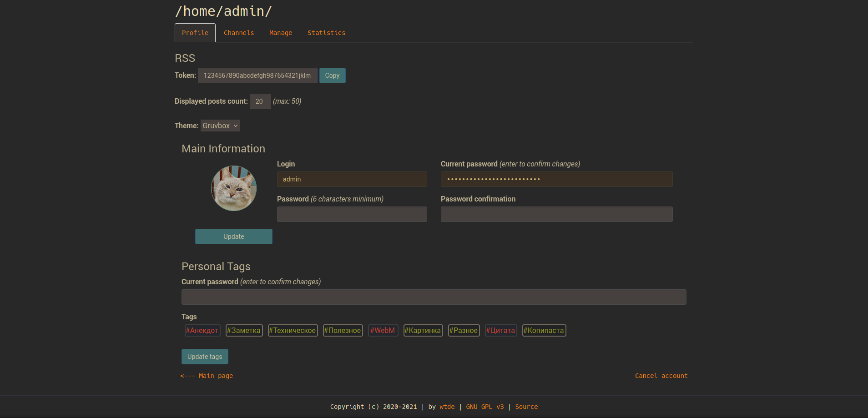Switch to the Manage tab
Image resolution: width=868 pixels, height=418 pixels.
pos(281,33)
